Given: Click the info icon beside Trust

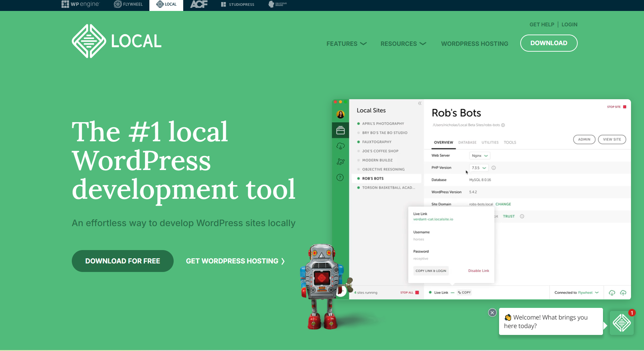Looking at the screenshot, I should point(522,216).
